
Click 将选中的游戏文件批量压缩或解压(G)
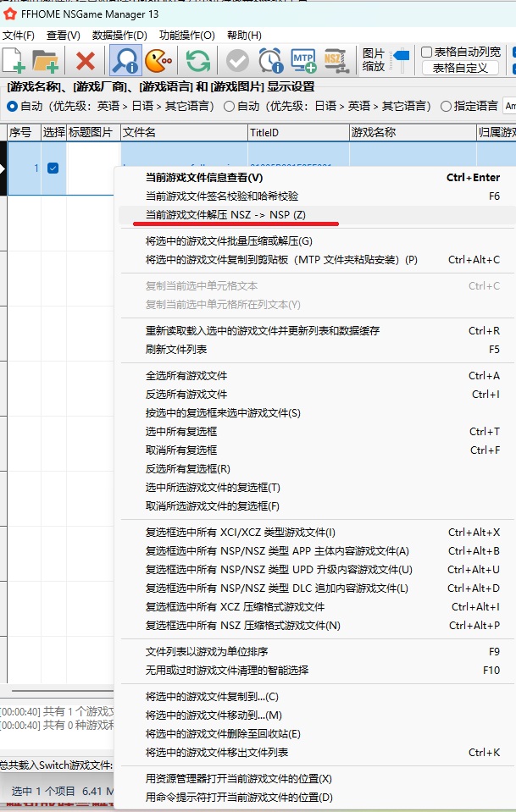coord(317,241)
